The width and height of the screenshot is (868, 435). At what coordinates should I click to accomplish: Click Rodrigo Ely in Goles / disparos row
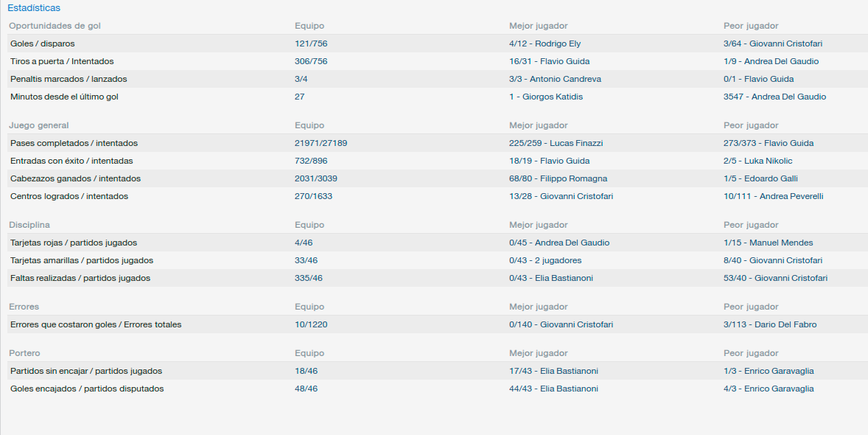point(558,43)
